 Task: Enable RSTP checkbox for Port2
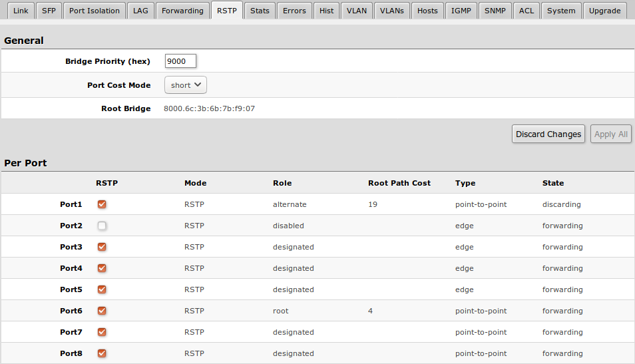[102, 226]
